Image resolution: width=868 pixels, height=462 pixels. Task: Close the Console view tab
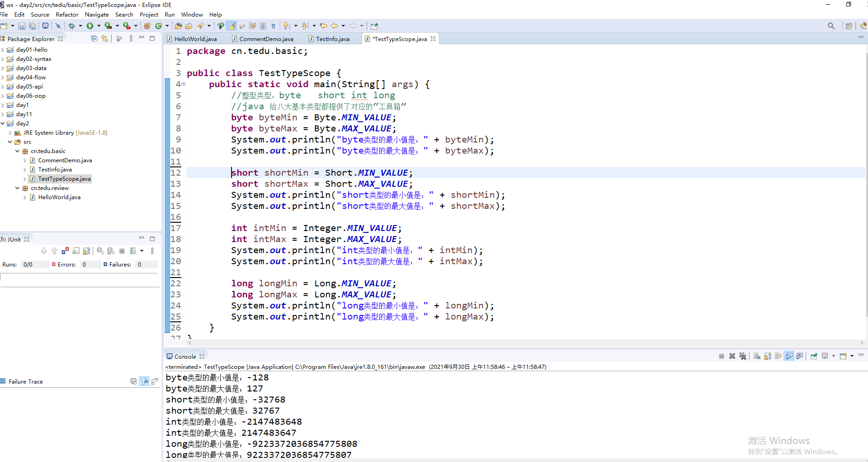(x=202, y=356)
